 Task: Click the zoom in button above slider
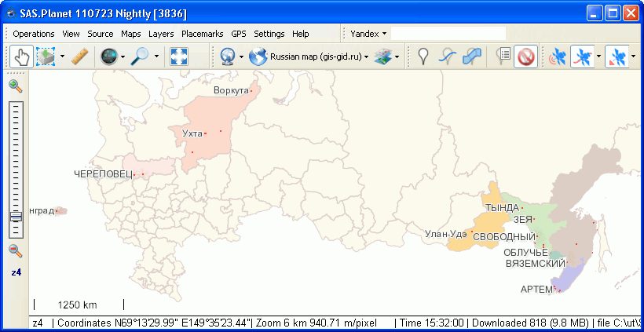[15, 86]
